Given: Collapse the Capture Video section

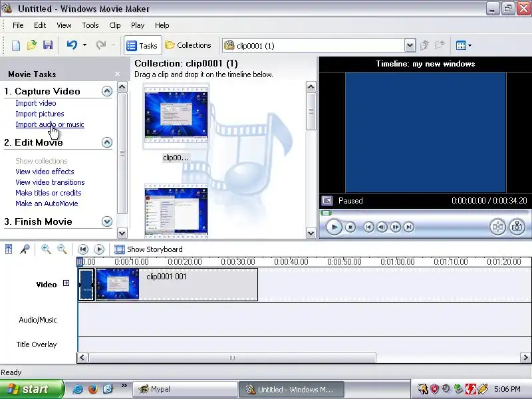Looking at the screenshot, I should (107, 91).
